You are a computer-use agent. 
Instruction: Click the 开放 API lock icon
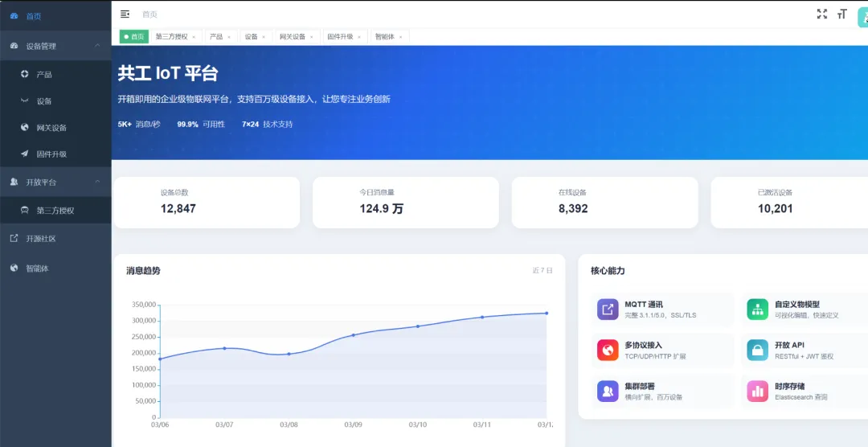click(x=757, y=350)
